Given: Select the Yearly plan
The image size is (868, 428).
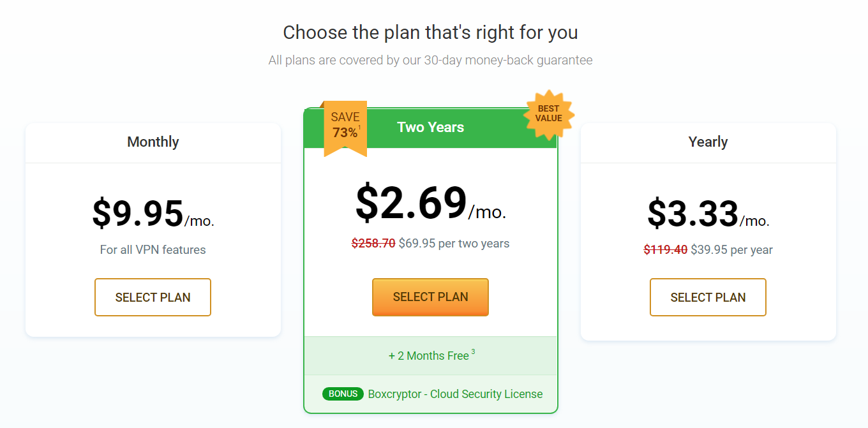Looking at the screenshot, I should (708, 297).
